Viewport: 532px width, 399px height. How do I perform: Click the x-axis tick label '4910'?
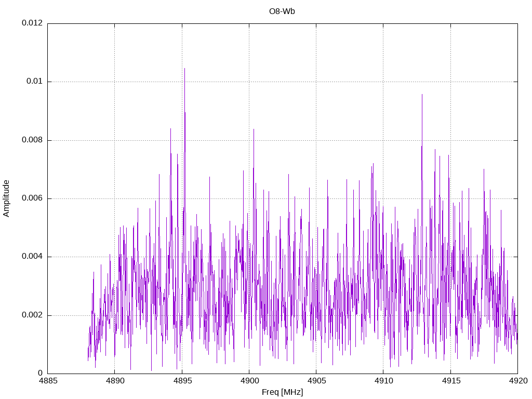(x=384, y=381)
